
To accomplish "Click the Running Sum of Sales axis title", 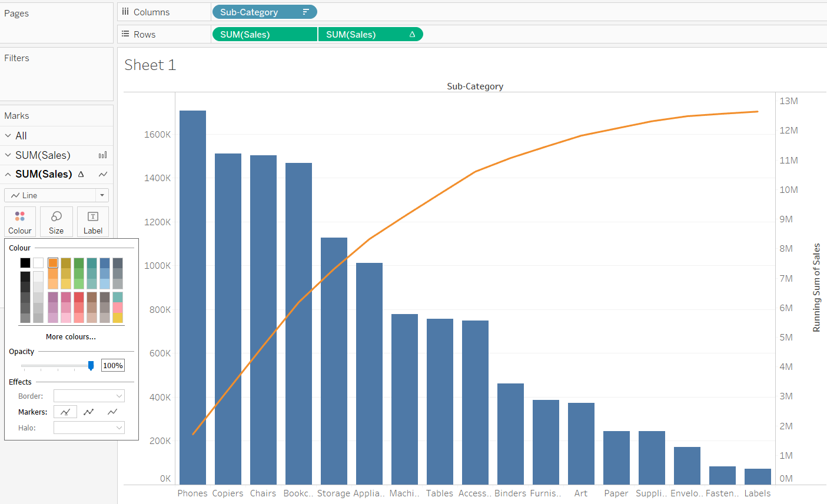I will [x=816, y=288].
